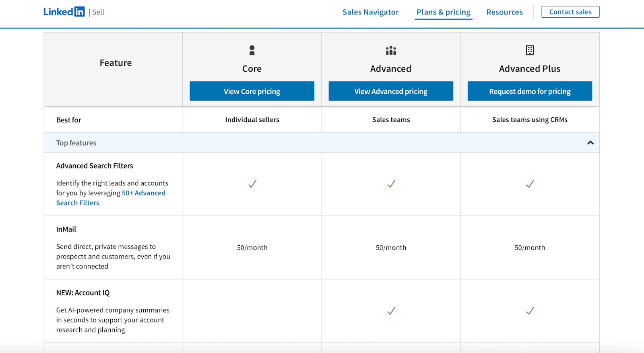Click the InMail feature title
644x353 pixels.
coord(66,229)
